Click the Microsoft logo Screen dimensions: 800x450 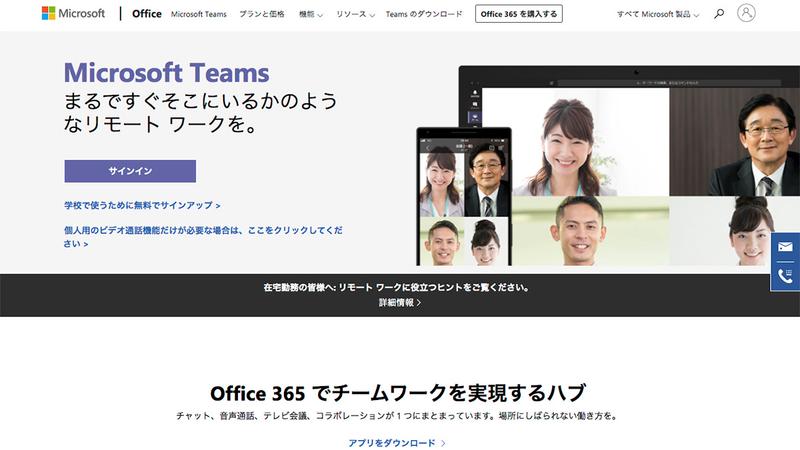coord(73,13)
